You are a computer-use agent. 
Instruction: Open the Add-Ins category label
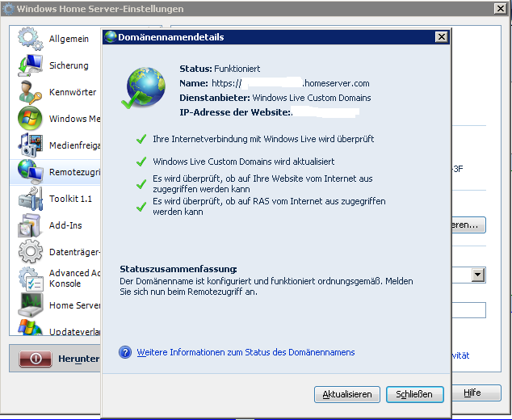pyautogui.click(x=65, y=225)
